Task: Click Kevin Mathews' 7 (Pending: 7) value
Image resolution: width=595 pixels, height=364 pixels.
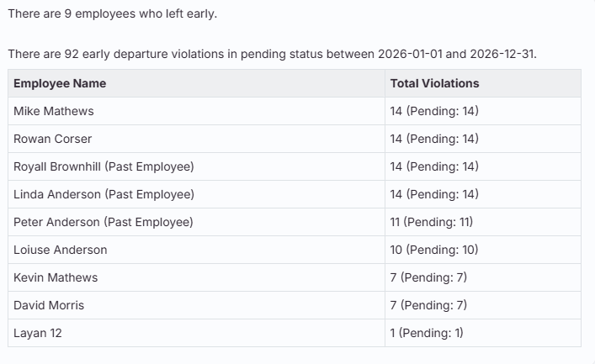Action: tap(428, 277)
